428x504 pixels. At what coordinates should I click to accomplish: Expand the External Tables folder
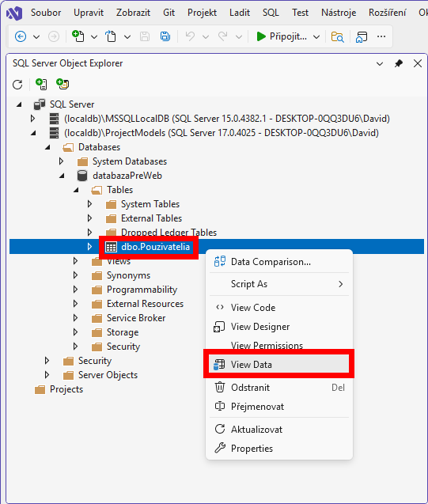(89, 218)
